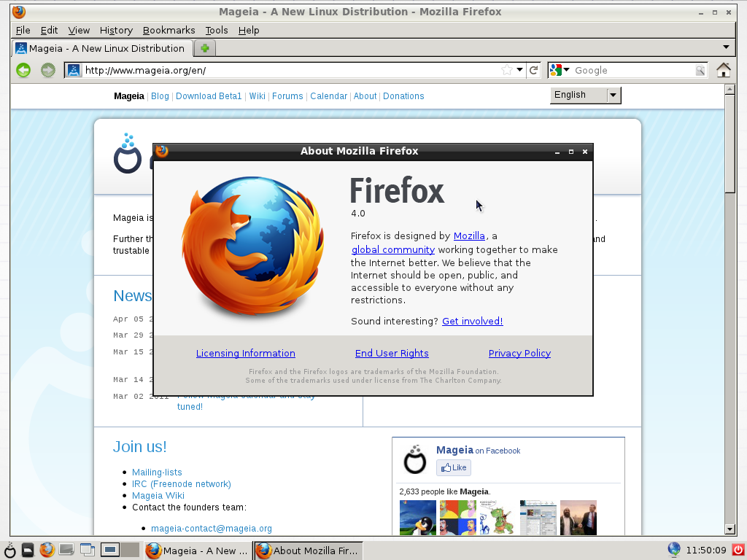Click the large Firefox globe logo
The width and height of the screenshot is (747, 560).
[253, 246]
